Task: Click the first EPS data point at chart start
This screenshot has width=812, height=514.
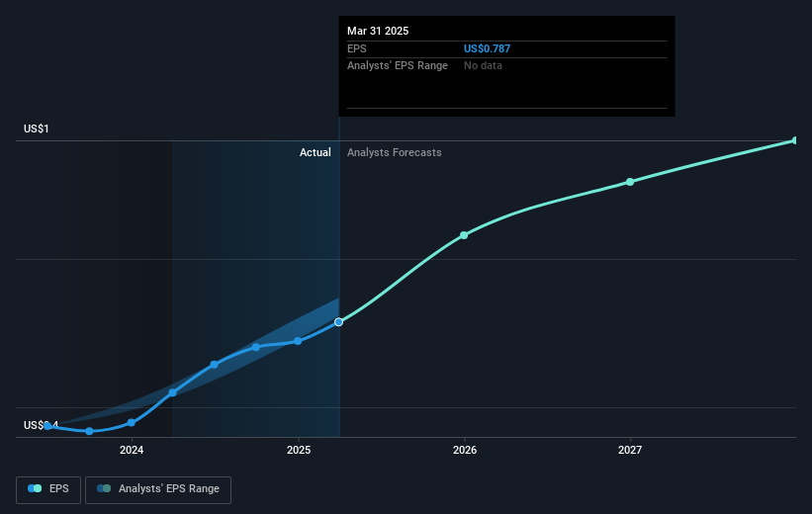Action: point(47,426)
